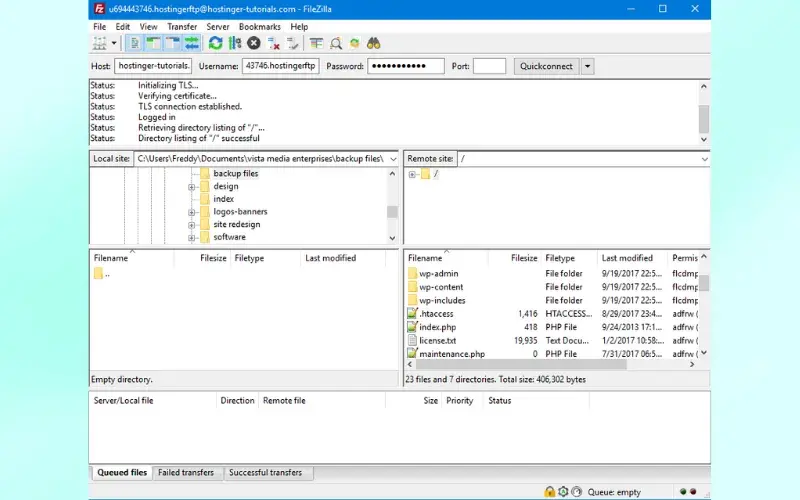Toggle the transfer queue display

tap(192, 43)
